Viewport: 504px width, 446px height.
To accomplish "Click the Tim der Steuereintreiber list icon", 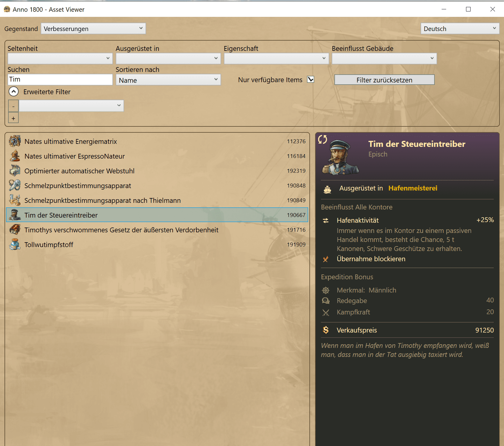I will tap(15, 215).
